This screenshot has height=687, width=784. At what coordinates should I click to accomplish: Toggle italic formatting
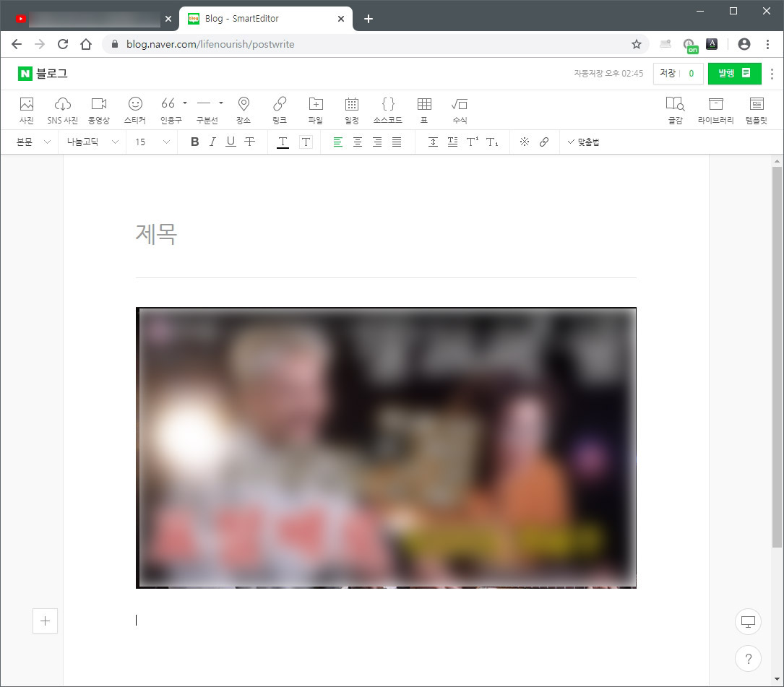pos(212,142)
